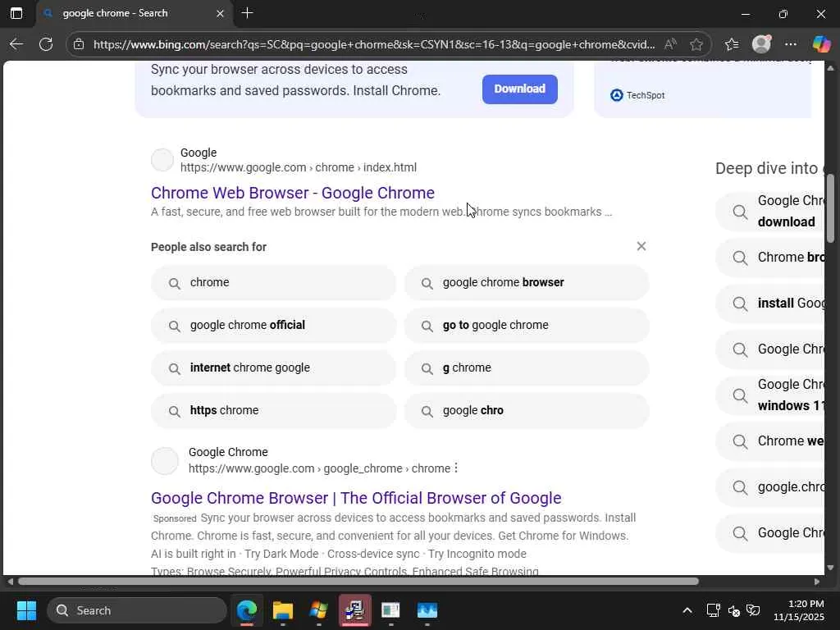Close the google chrome - Search tab

coord(220,13)
